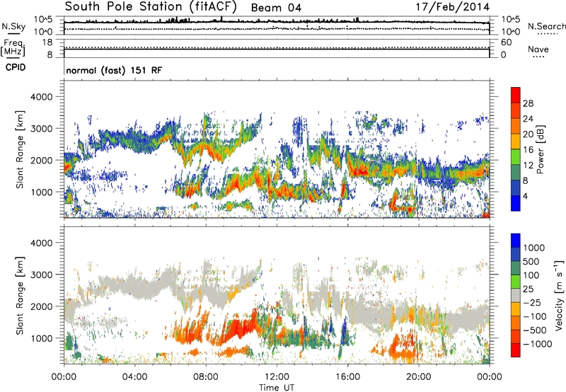Viewport: 566px width, 392px height.
Task: Select the '-25' Velocity colorbar tick
Action: 531,303
